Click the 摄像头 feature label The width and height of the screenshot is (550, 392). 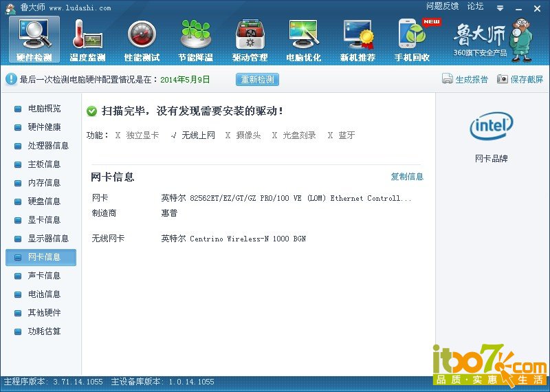pos(248,135)
